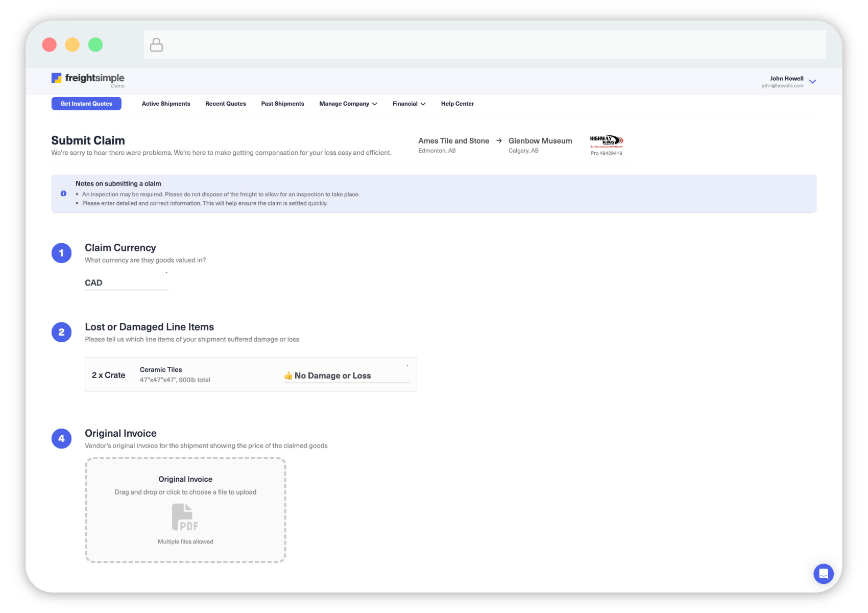Click the step 1 circle badge
This screenshot has width=868, height=613.
point(61,253)
